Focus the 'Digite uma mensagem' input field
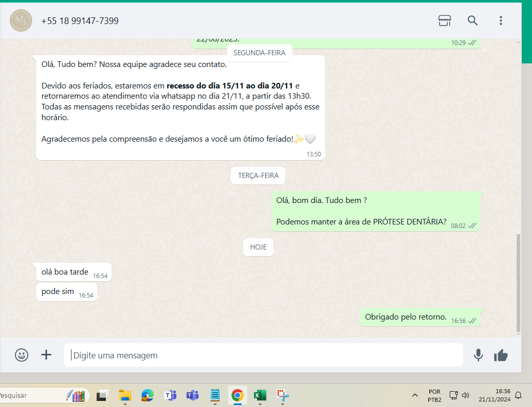Screen dimensions: 532x407 263,355
